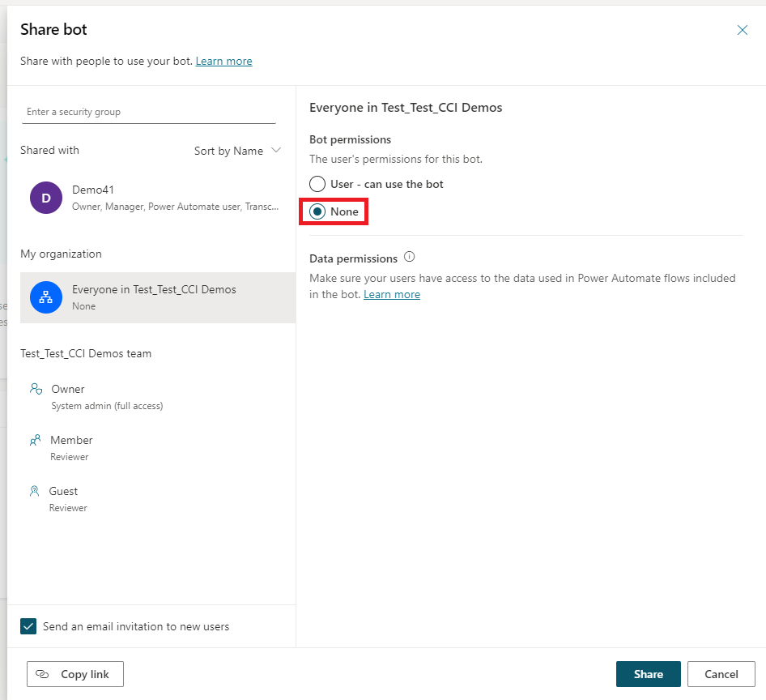The image size is (766, 700).
Task: Open the Learn more link under Share bot
Action: pos(223,61)
